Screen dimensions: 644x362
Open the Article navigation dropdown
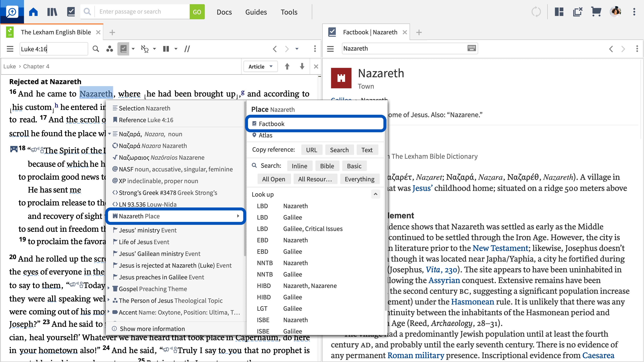[x=260, y=67]
